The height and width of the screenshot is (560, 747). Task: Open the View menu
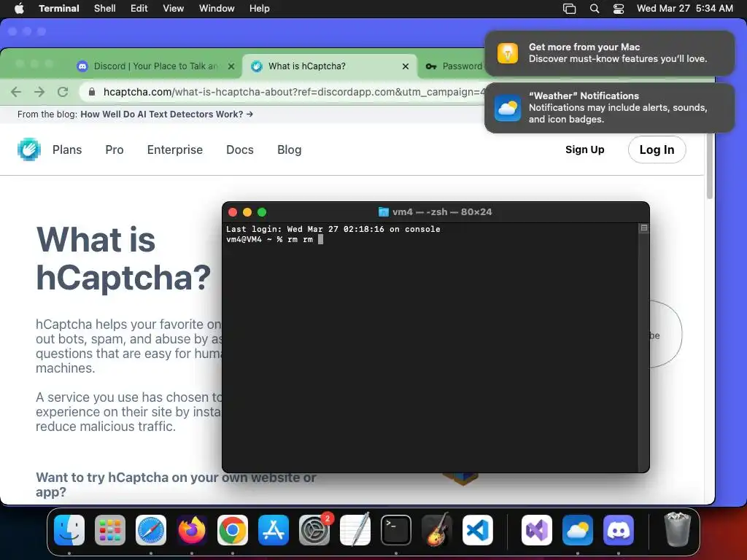click(174, 9)
